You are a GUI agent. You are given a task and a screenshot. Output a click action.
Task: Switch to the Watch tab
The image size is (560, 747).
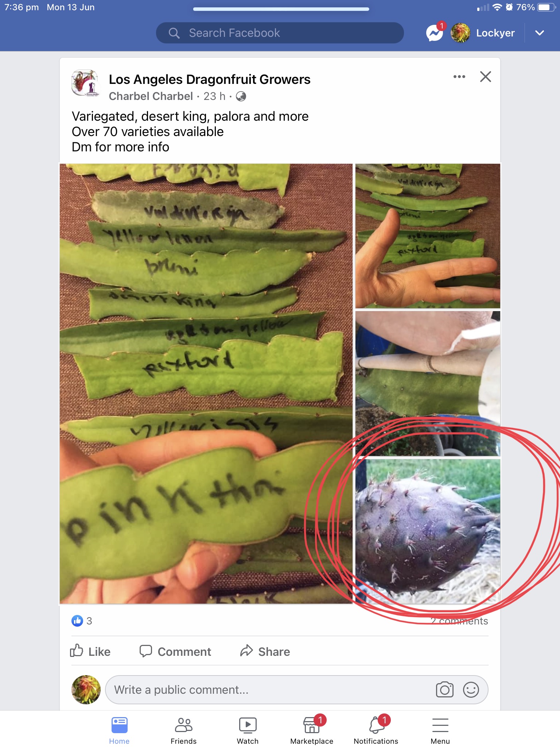[x=248, y=729]
